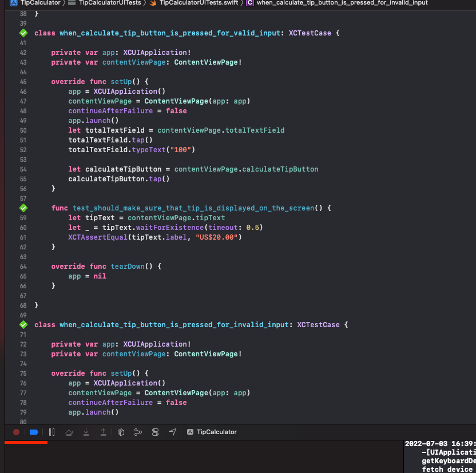The height and width of the screenshot is (473, 476).
Task: Click the TipCalculator app icon in debug bar
Action: pyautogui.click(x=190, y=432)
